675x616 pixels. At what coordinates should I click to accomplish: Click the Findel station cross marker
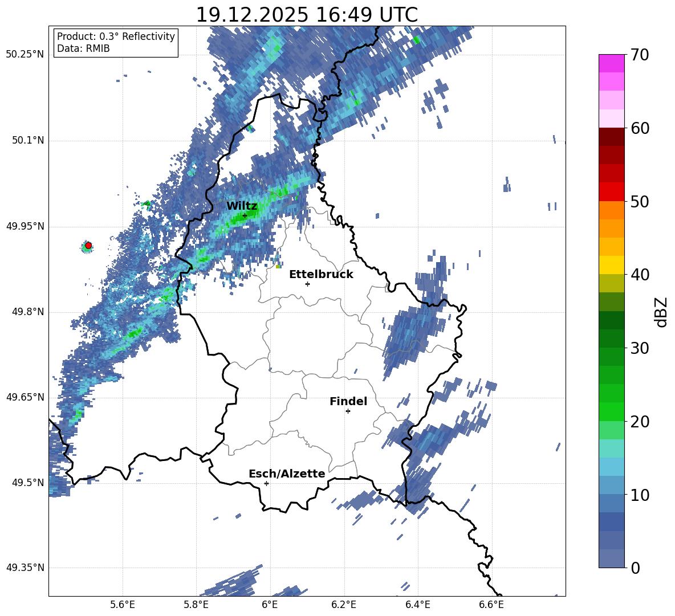348,411
